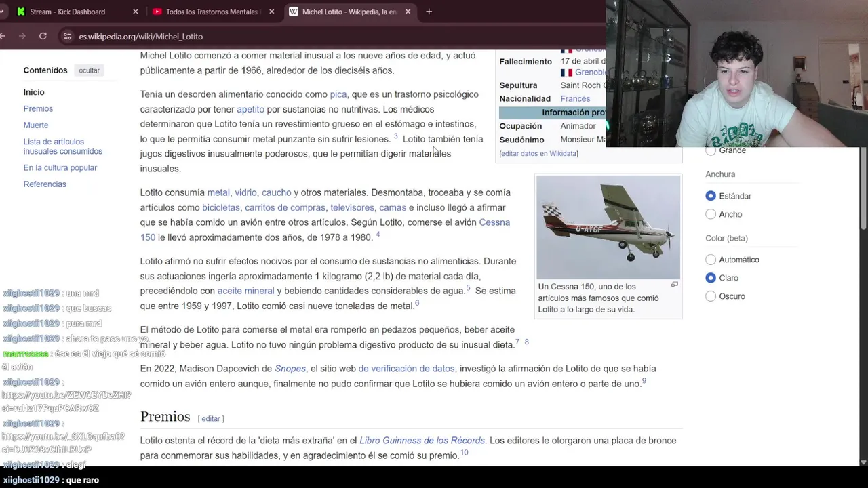Open Lista de artículos inusuales consumidos section
This screenshot has width=868, height=488.
[62, 146]
